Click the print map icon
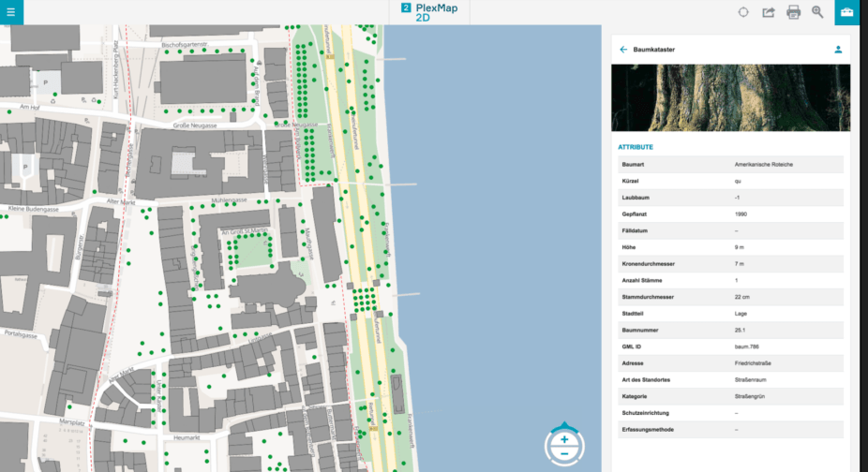This screenshot has height=472, width=868. click(793, 12)
